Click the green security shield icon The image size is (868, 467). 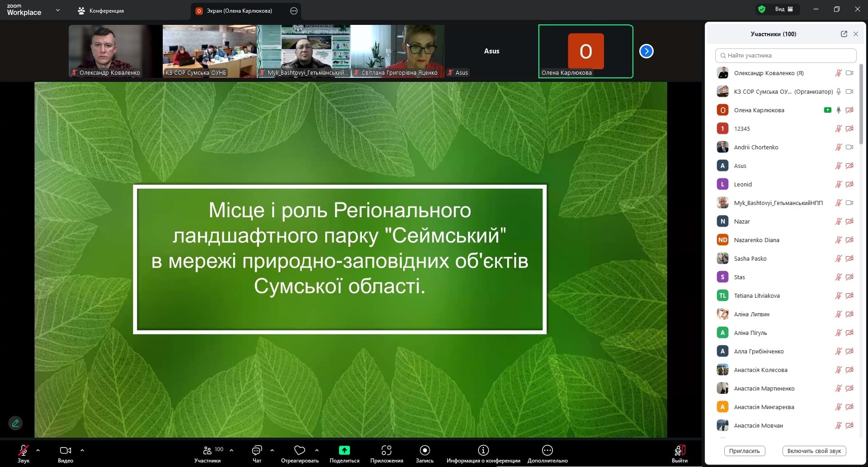[762, 9]
